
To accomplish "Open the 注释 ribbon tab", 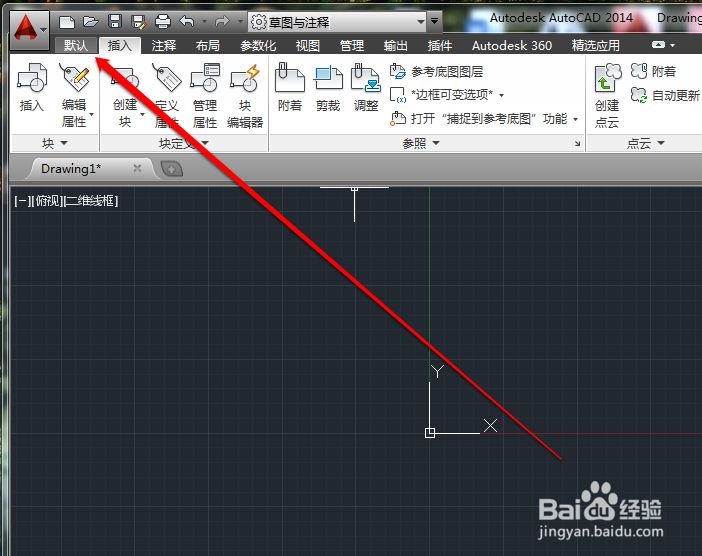I will coord(164,45).
